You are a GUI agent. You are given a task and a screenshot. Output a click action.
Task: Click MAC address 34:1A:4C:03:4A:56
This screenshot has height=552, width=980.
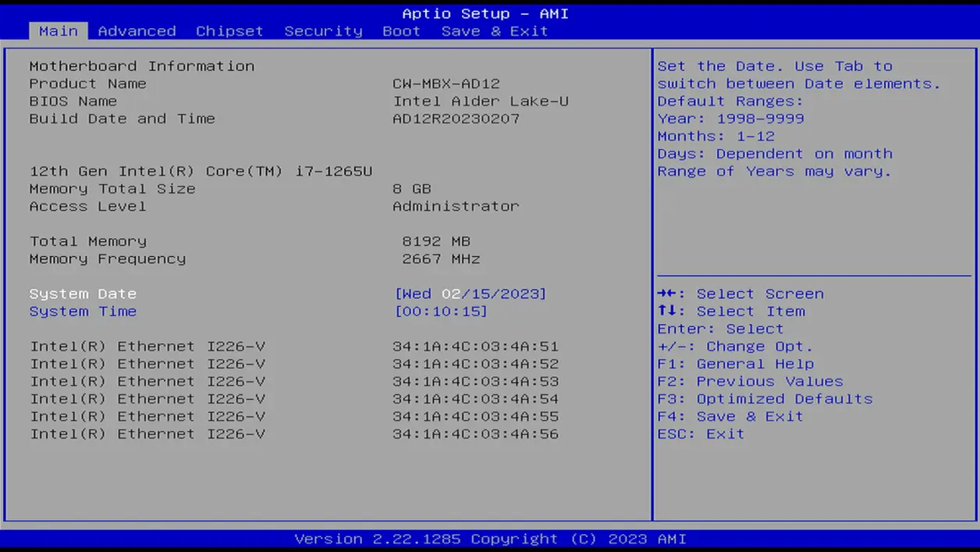[x=475, y=433]
